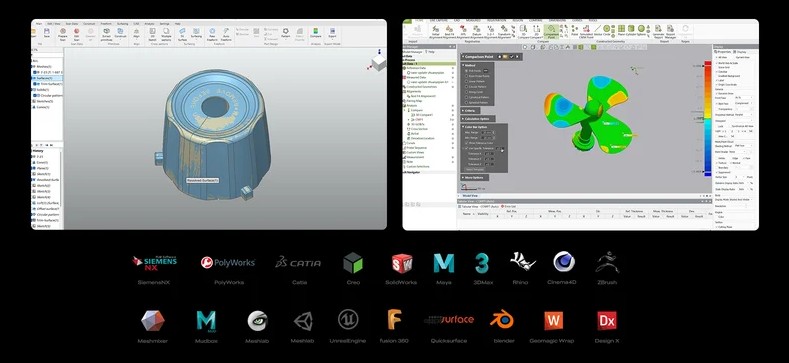Open Report Manager in right window
Viewport: 789px width, 363px height.
[x=670, y=32]
